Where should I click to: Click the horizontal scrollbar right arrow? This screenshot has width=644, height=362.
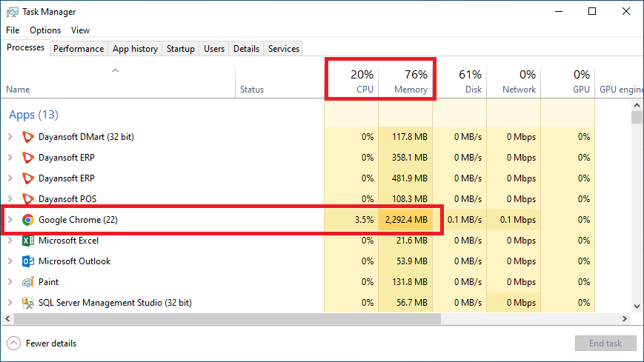[x=624, y=318]
